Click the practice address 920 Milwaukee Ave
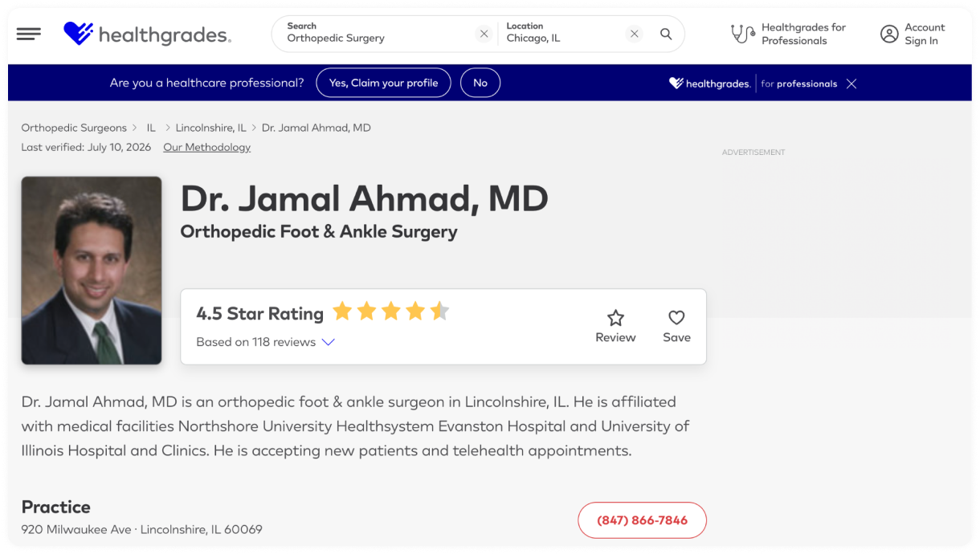Viewport: 980px width, 554px height. 141,529
